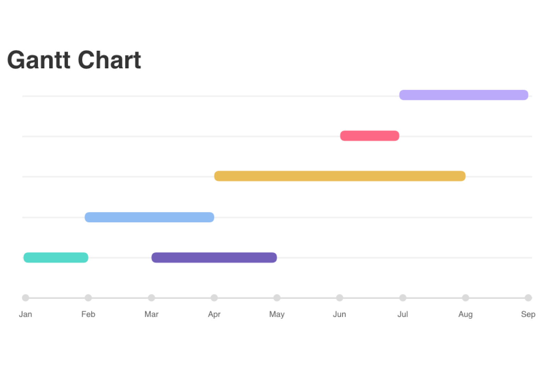549x392 pixels.
Task: Click the teal bar starting in Jan
Action: tap(56, 258)
